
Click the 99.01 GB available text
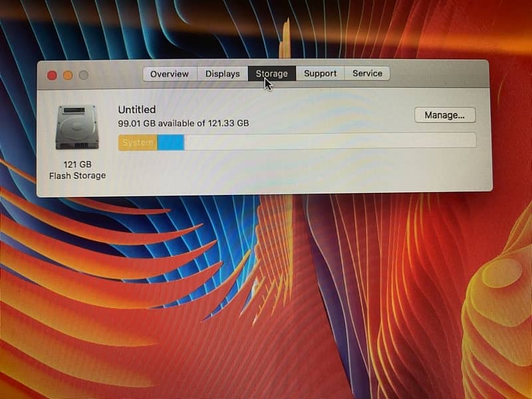click(x=183, y=123)
